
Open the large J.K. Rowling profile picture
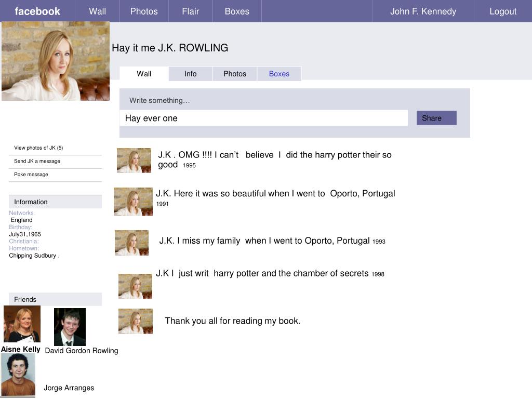pyautogui.click(x=56, y=61)
